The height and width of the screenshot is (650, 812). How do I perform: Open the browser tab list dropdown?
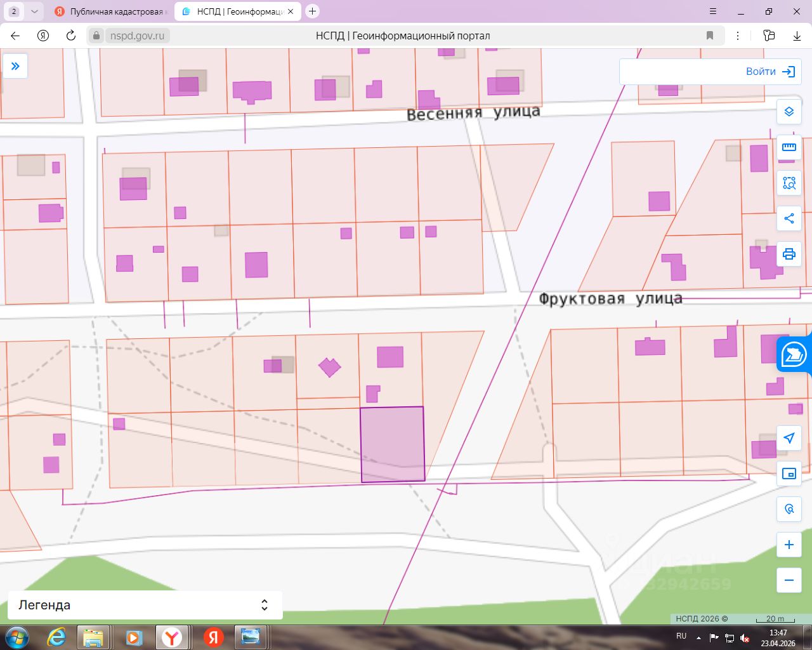(34, 11)
